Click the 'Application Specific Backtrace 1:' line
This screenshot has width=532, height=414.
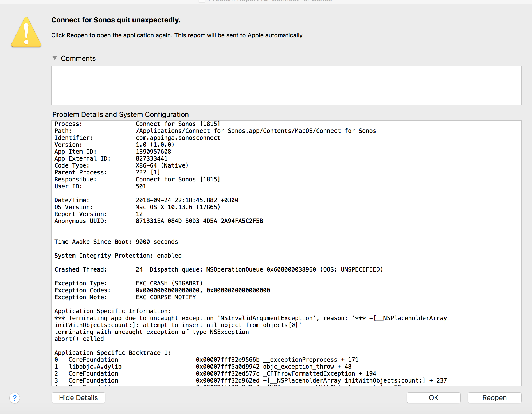(x=112, y=353)
